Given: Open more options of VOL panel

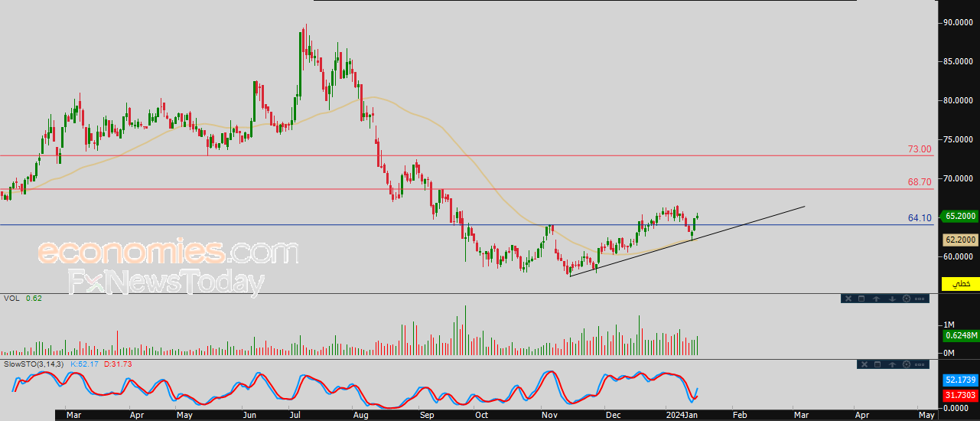Looking at the screenshot, I should (920, 299).
